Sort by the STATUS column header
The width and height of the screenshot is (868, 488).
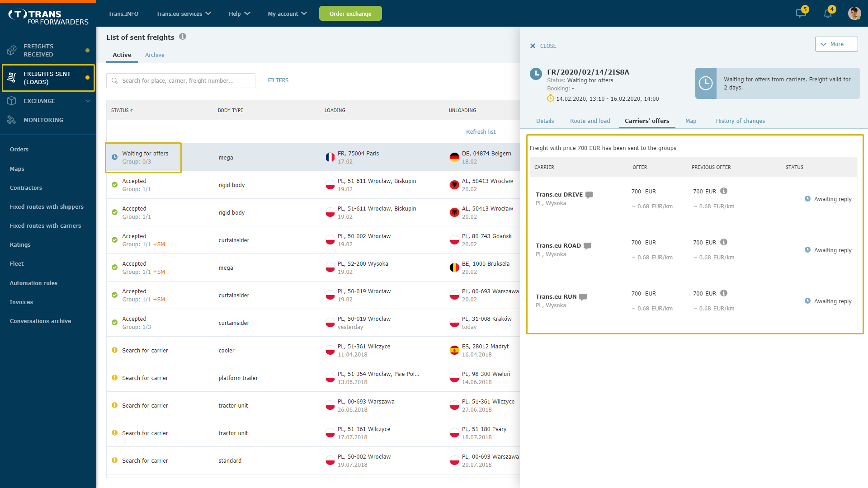tap(122, 110)
